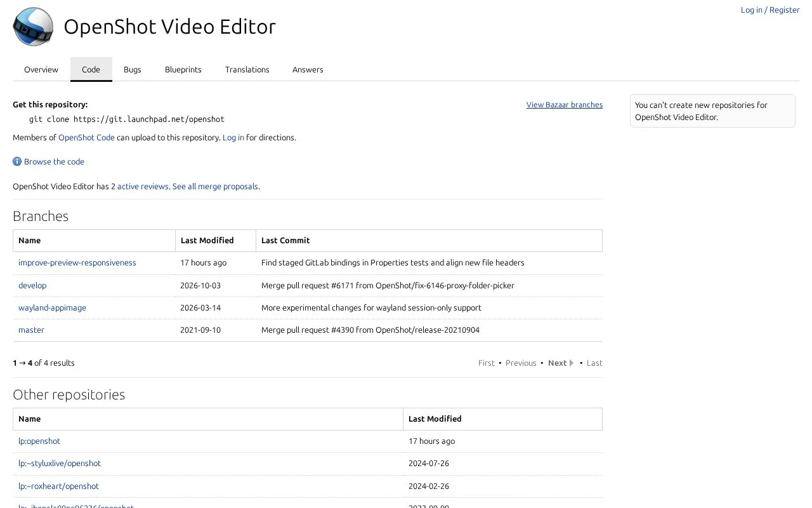Image resolution: width=812 pixels, height=508 pixels.
Task: Click See all merge proposals
Action: (215, 186)
